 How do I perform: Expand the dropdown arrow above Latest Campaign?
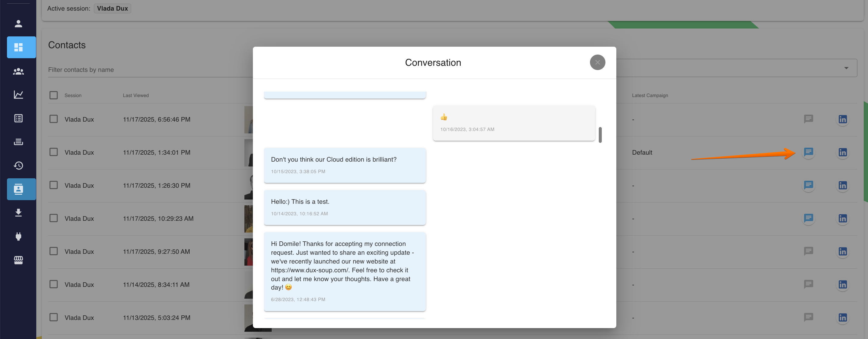[846, 68]
